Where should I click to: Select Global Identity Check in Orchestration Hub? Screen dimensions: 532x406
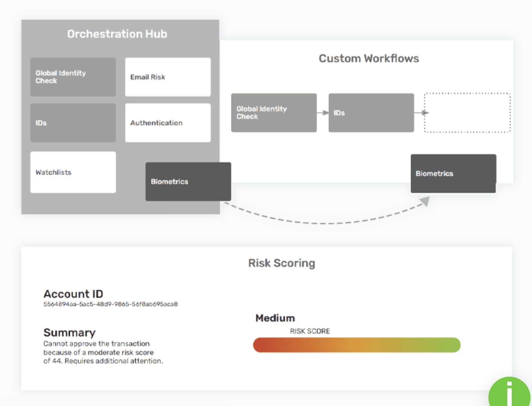pos(73,77)
